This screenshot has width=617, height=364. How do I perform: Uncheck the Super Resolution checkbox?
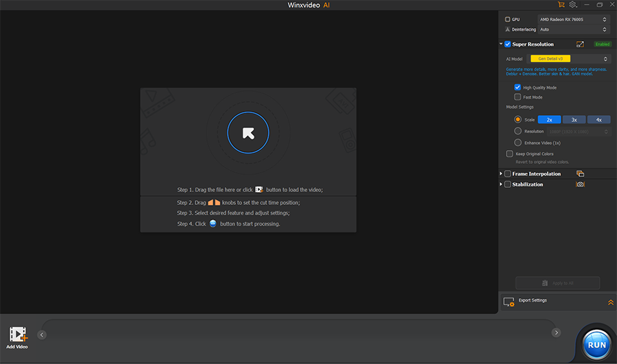(507, 44)
